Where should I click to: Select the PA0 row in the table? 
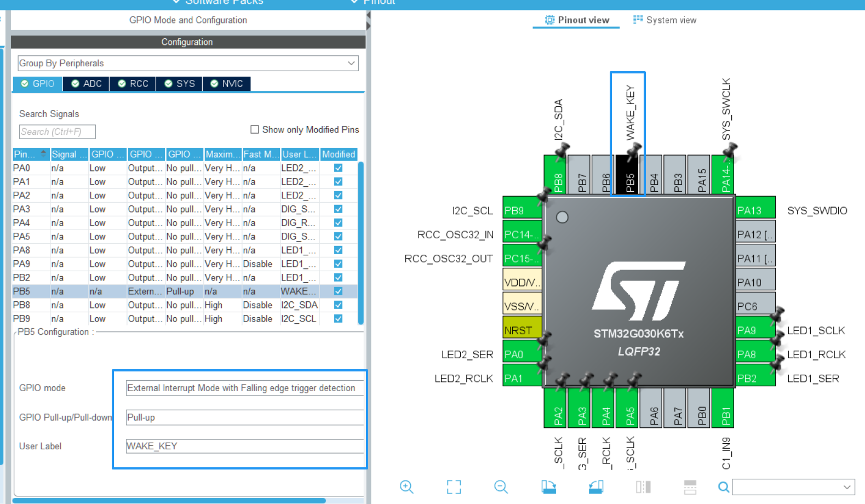(185, 168)
